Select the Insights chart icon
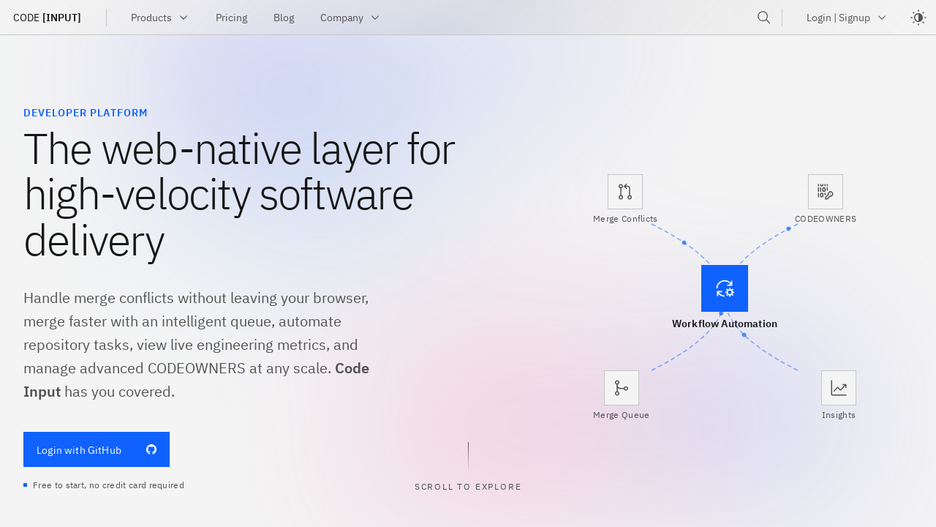The width and height of the screenshot is (936, 527). 839,388
